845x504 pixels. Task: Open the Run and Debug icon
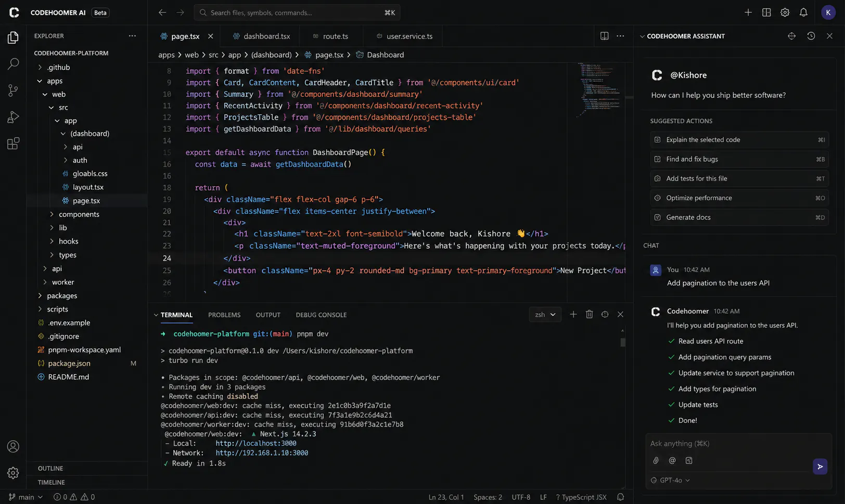[13, 117]
